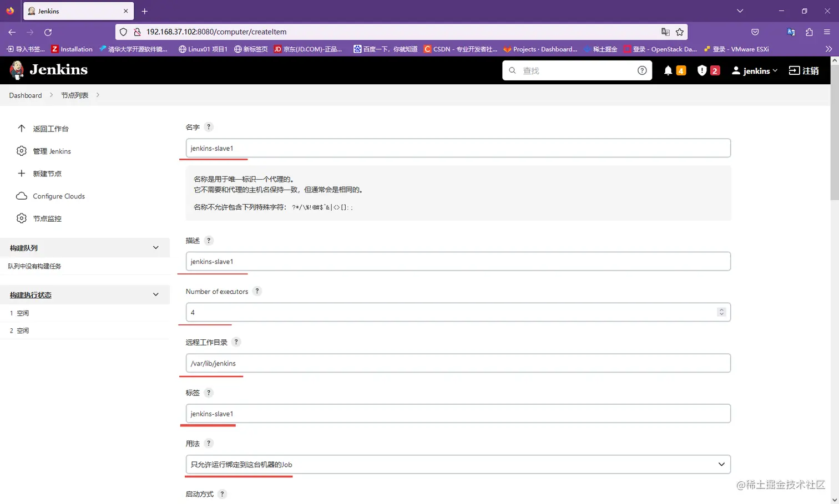This screenshot has width=839, height=504.
Task: Click the 名字 input with jenkins-slave1
Action: (458, 148)
